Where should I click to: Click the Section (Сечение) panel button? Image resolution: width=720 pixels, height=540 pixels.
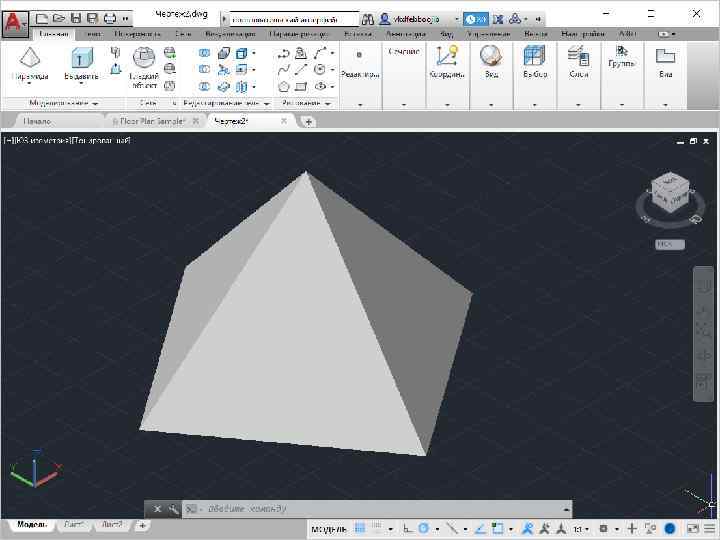[404, 51]
